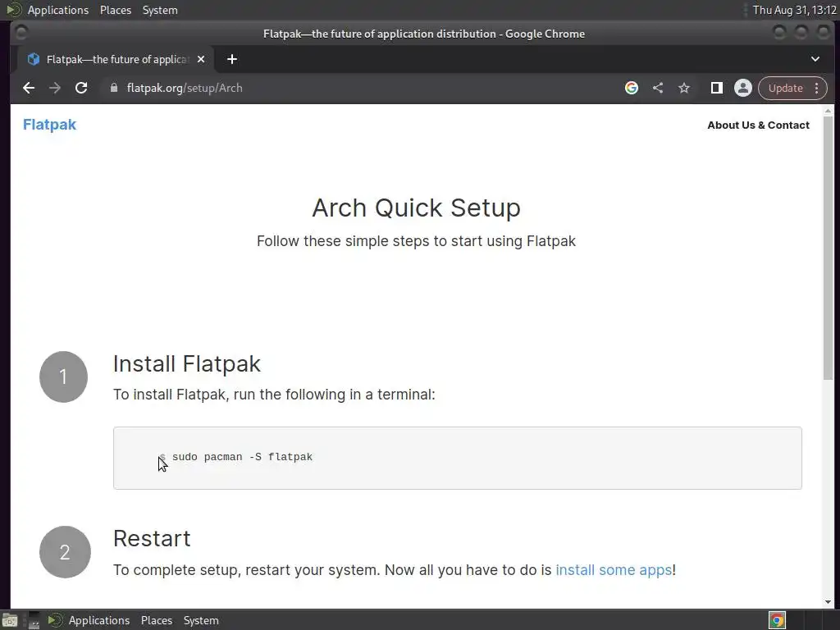The image size is (840, 630).
Task: Click the show desktop icon in bottom panel
Action: click(10, 620)
